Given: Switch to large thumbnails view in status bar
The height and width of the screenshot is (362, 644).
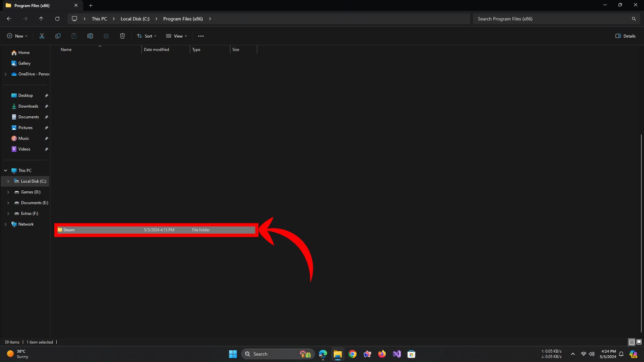Looking at the screenshot, I should [639, 342].
